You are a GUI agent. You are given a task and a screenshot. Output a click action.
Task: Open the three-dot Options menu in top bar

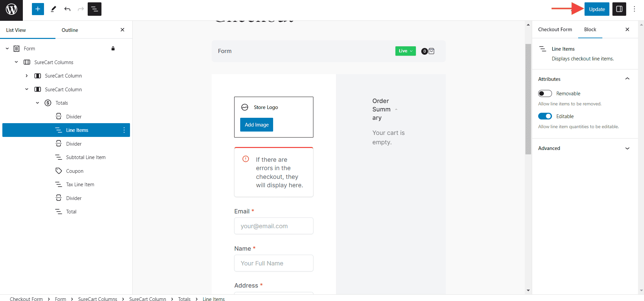pos(634,9)
